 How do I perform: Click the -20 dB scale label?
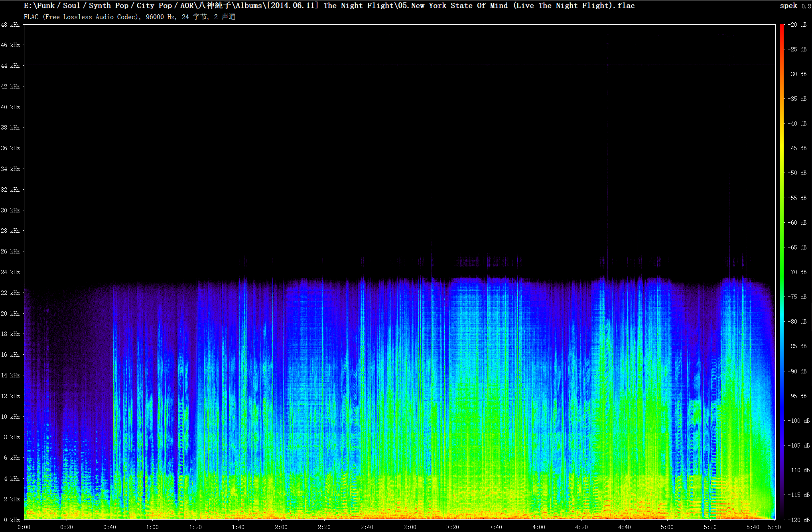797,25
